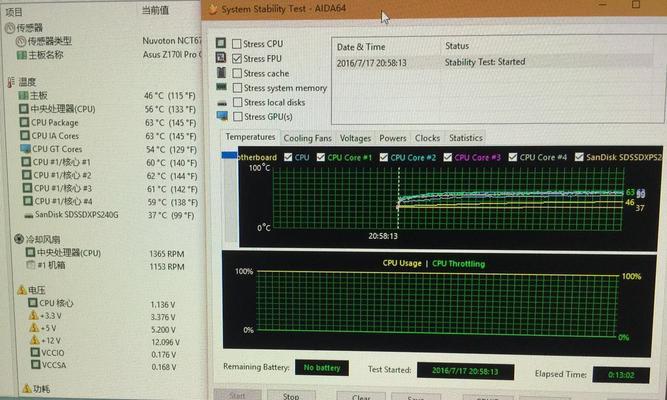Click the disabled Start button

(237, 395)
